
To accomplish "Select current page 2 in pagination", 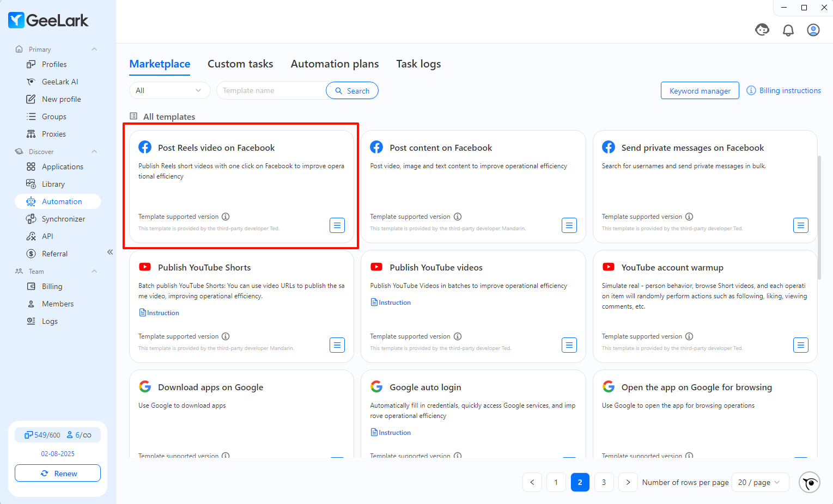I will tap(580, 482).
